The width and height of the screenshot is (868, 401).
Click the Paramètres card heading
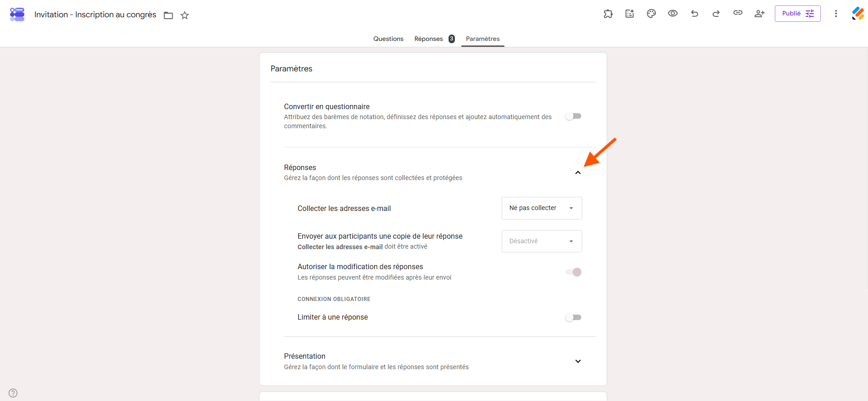(291, 69)
